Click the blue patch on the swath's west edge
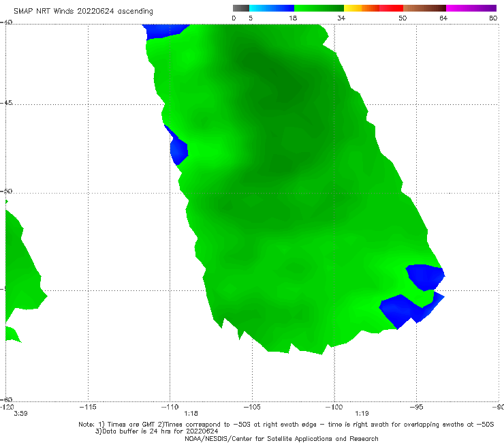 [178, 147]
